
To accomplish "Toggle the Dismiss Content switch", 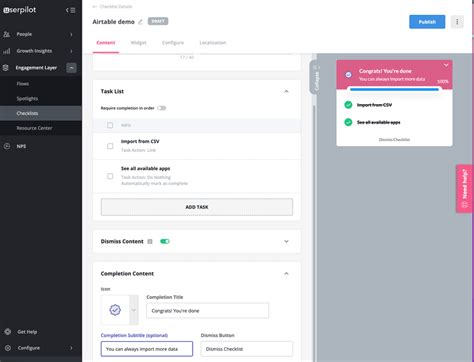I will [x=165, y=241].
